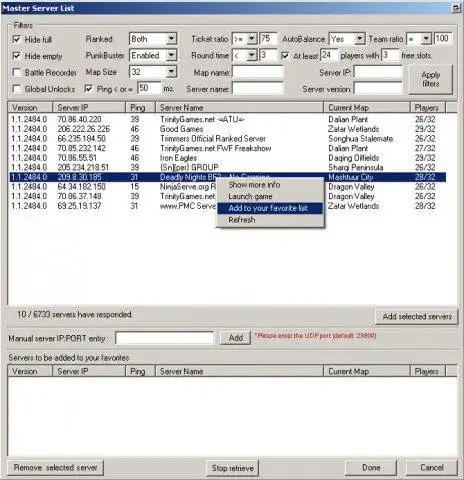Click the Server name input field

click(258, 89)
